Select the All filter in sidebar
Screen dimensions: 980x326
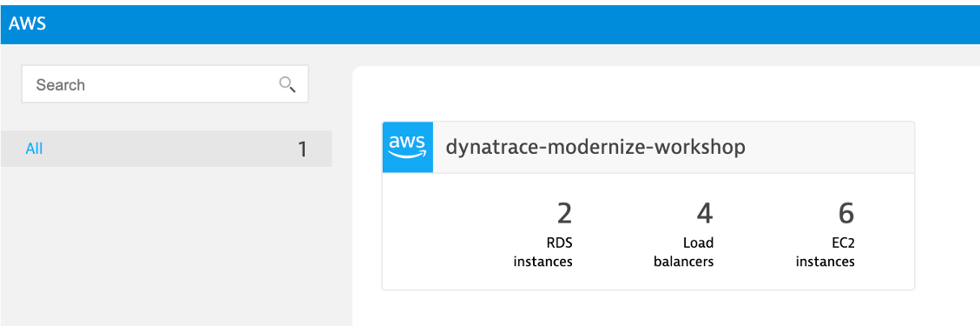(x=35, y=149)
